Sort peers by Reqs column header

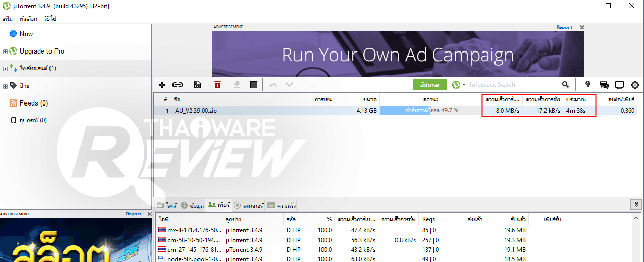point(432,219)
